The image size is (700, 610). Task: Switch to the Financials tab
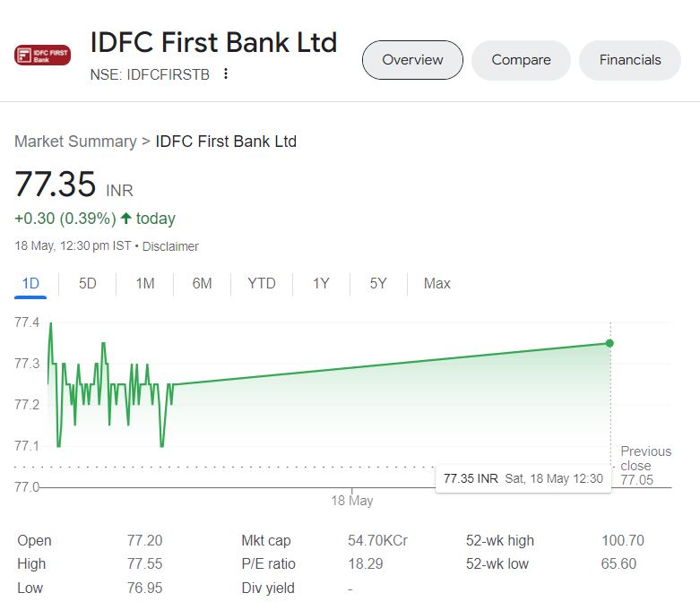click(630, 60)
